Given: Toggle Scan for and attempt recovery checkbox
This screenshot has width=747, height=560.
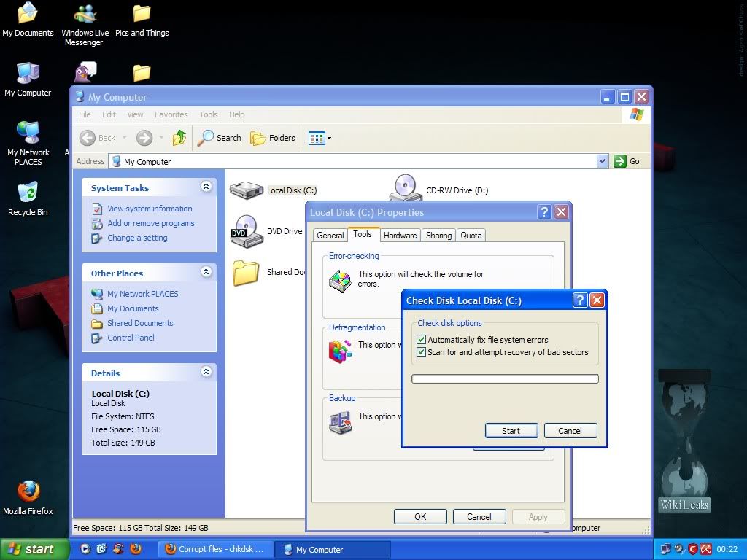Looking at the screenshot, I should click(421, 352).
